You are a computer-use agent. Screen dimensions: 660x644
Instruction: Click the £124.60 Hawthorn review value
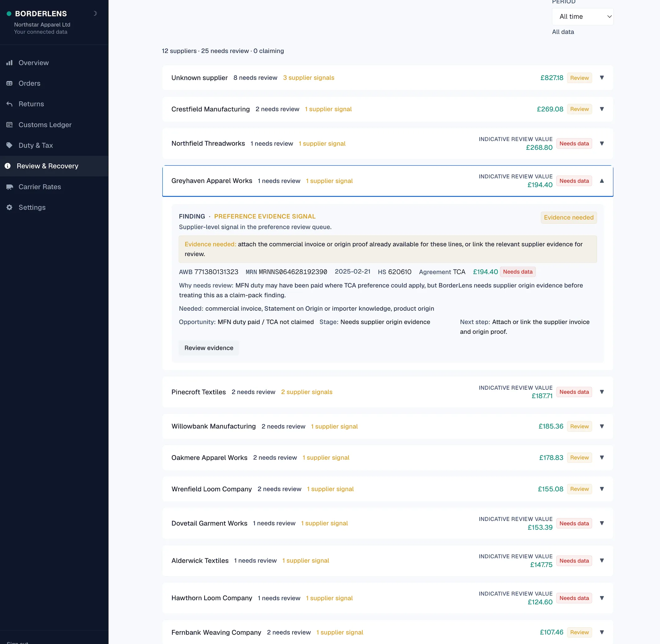[x=540, y=602]
